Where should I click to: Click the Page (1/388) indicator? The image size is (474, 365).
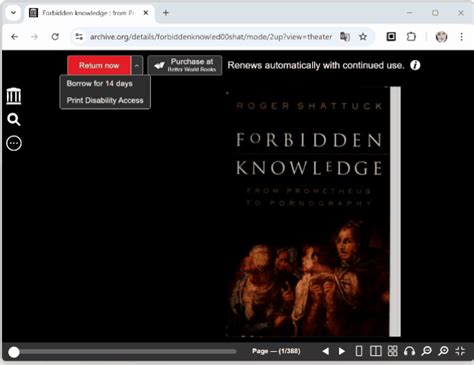pyautogui.click(x=276, y=351)
